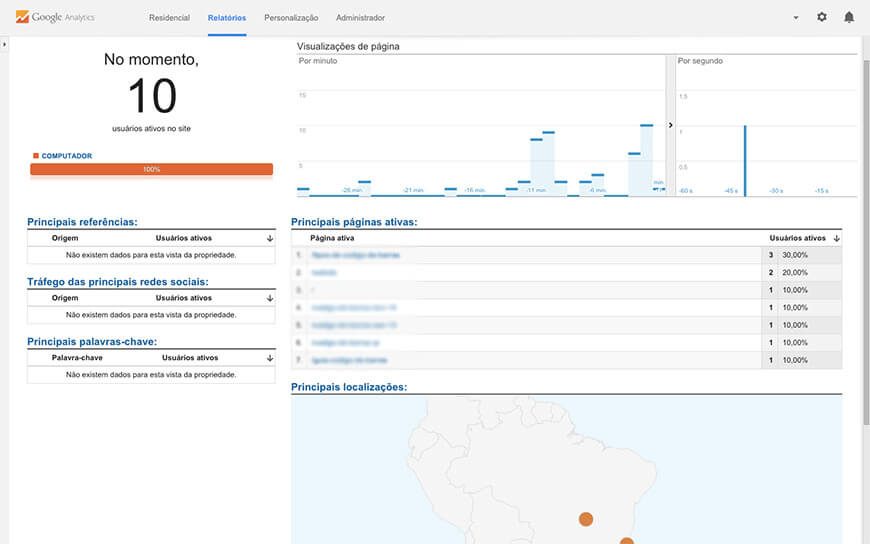Open the Personalização tab
The image size is (870, 544).
point(291,18)
